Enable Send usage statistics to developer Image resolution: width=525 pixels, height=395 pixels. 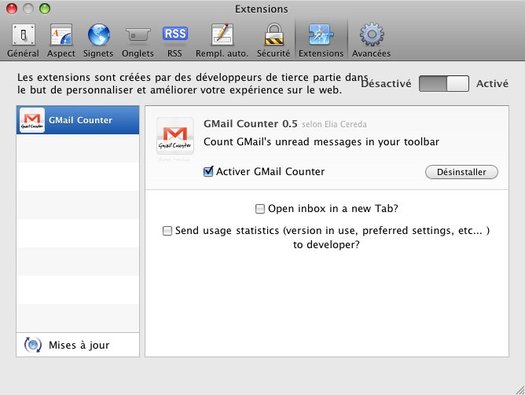tap(167, 231)
